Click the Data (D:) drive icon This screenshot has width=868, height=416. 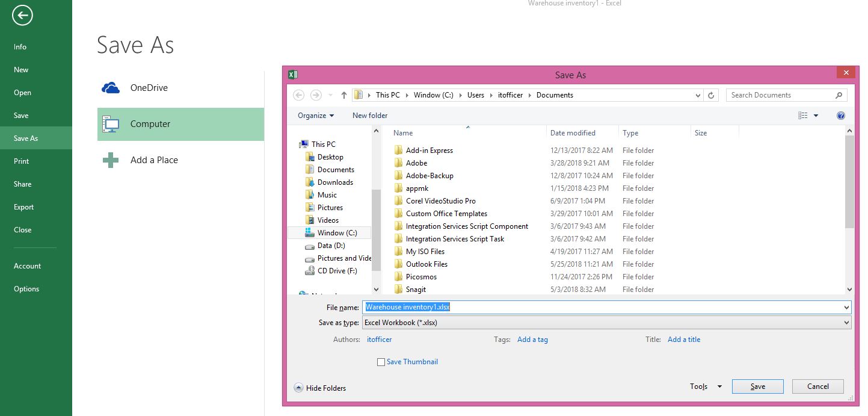click(310, 246)
